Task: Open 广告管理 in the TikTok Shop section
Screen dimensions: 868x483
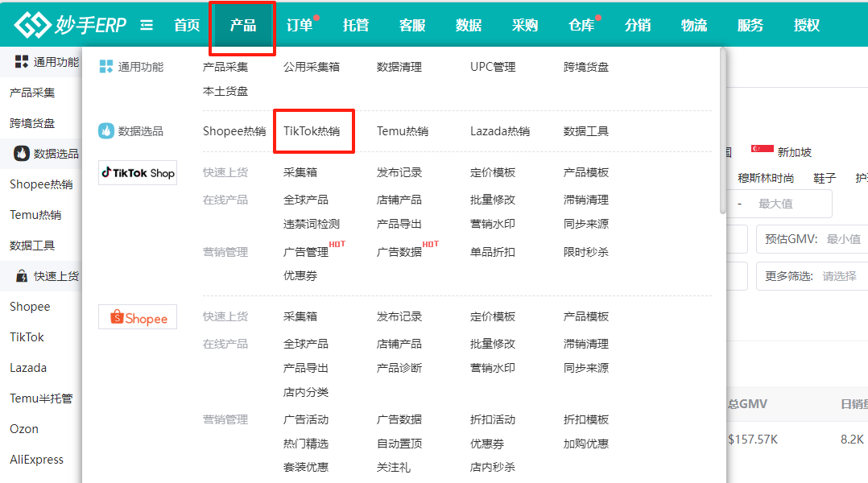Action: tap(306, 252)
